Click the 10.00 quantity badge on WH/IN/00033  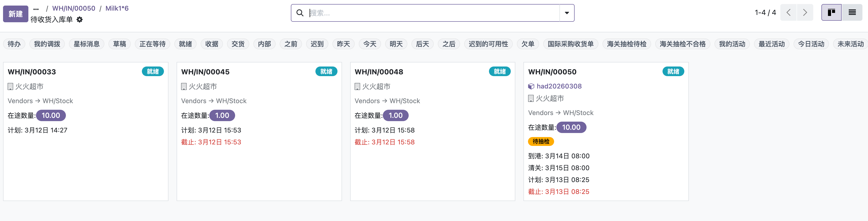tap(51, 116)
